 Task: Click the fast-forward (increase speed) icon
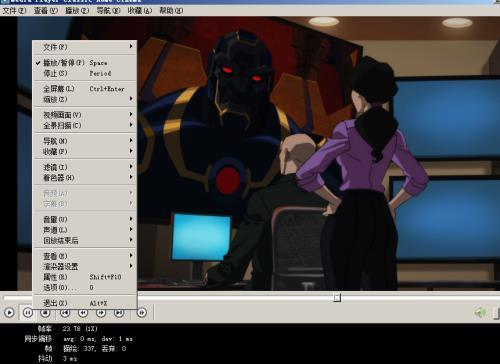click(101, 313)
